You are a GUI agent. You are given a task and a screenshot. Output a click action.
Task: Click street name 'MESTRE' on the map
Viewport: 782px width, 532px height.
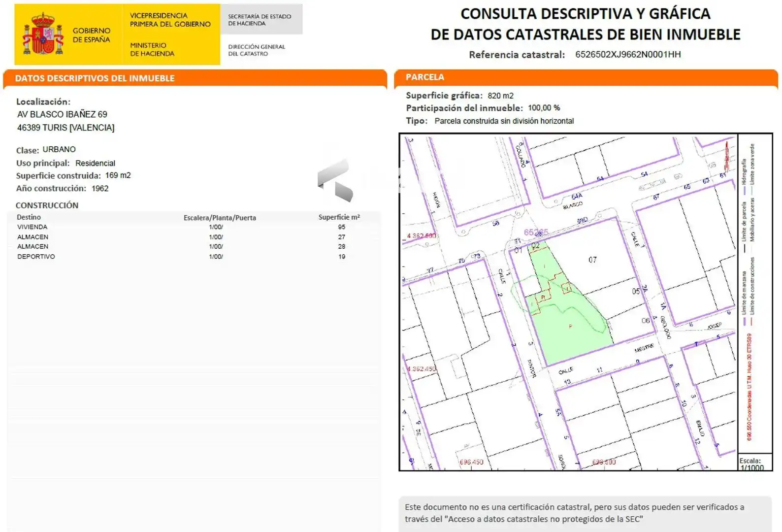point(644,348)
